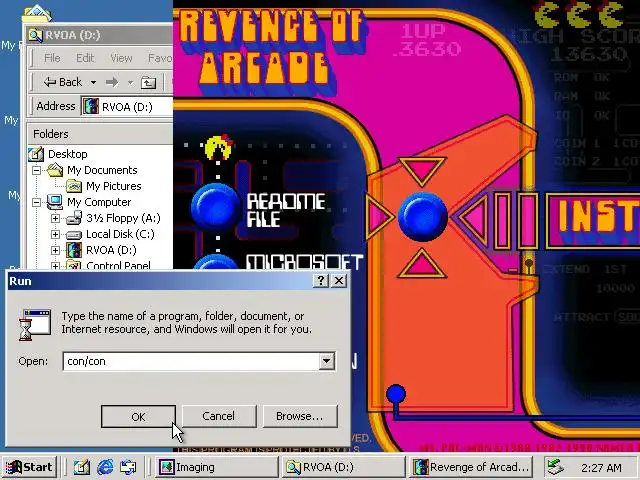Open Favorites menu in RVOA window
The height and width of the screenshot is (480, 640).
click(x=160, y=58)
